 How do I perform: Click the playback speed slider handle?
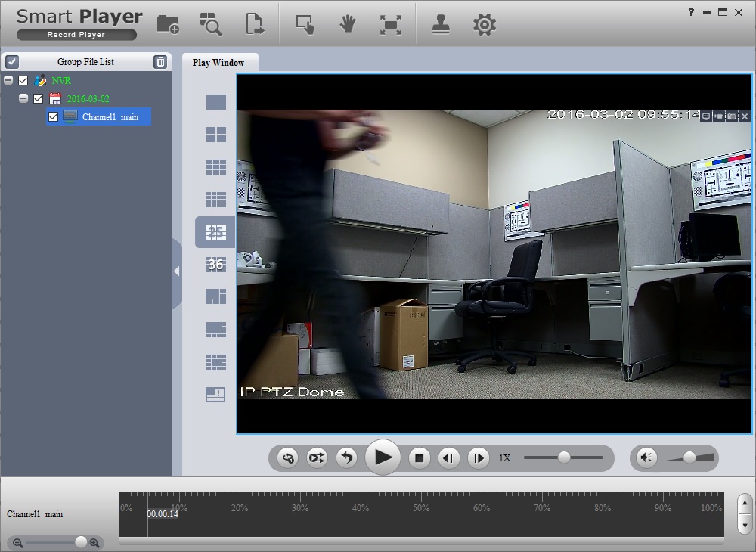[564, 457]
